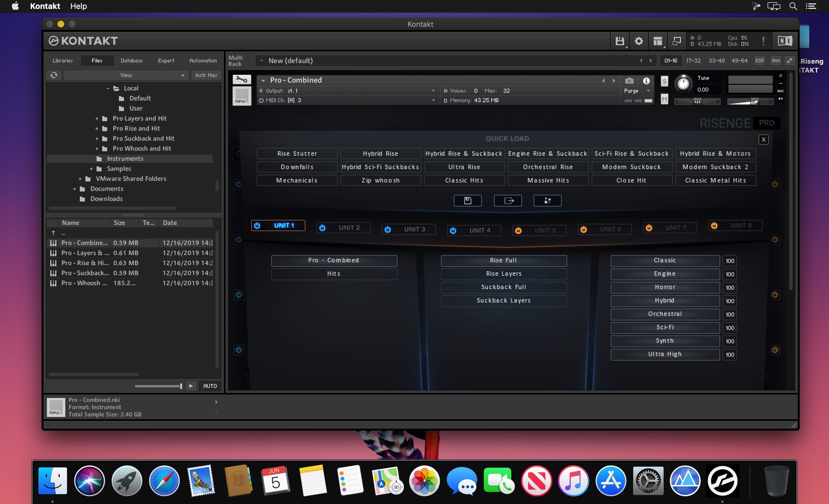
Task: Enable UNIT 7 with its power button
Action: tap(649, 228)
